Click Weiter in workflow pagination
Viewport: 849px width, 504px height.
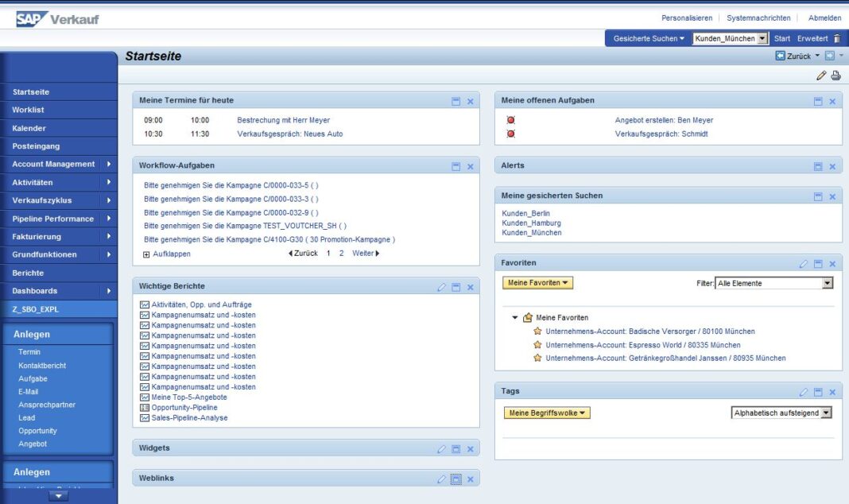coord(366,254)
